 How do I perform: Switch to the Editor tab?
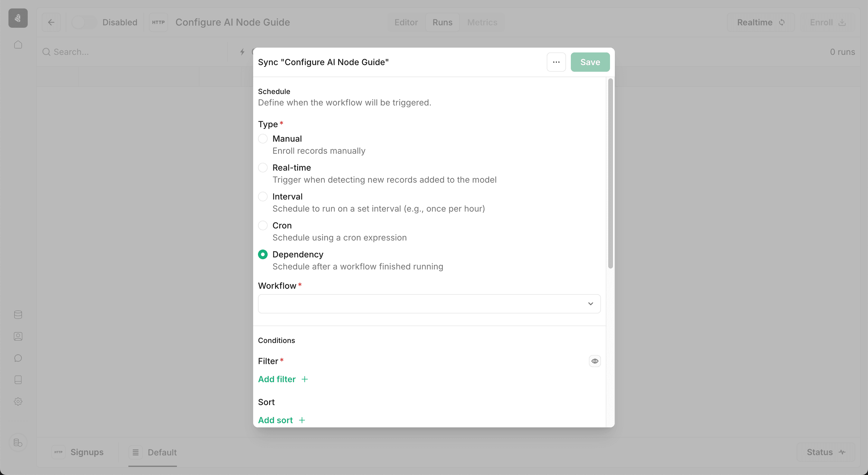point(405,22)
